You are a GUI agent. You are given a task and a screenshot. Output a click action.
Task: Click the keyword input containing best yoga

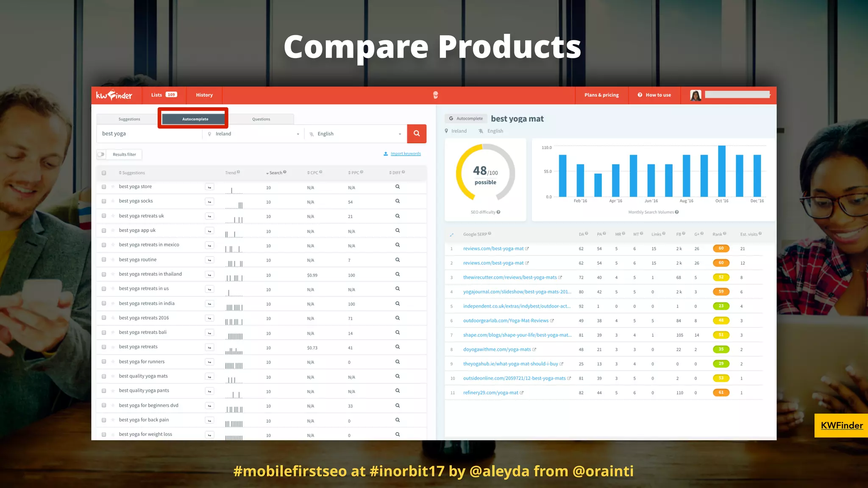point(150,134)
